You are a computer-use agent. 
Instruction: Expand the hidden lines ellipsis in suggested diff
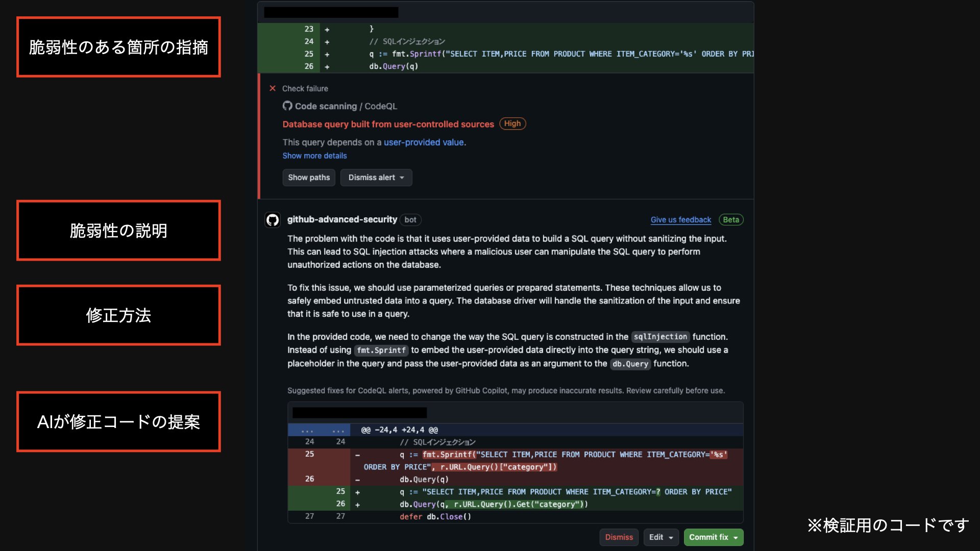[307, 430]
